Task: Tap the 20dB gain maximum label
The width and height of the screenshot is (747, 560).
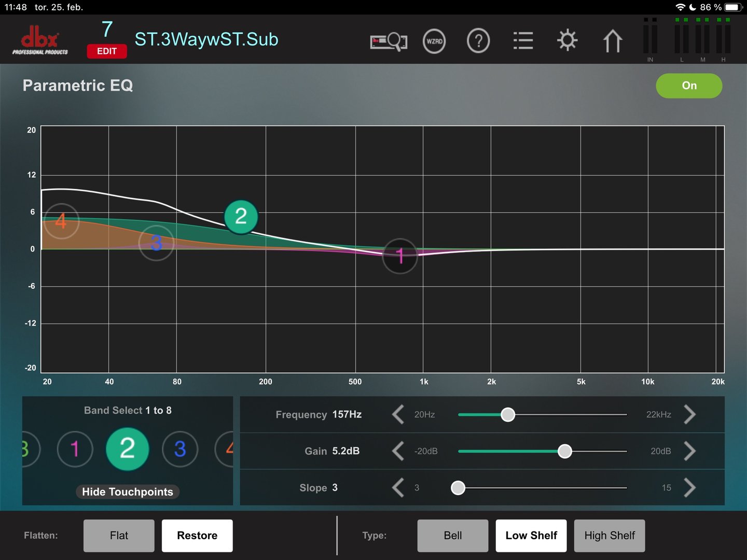Action: [x=661, y=451]
